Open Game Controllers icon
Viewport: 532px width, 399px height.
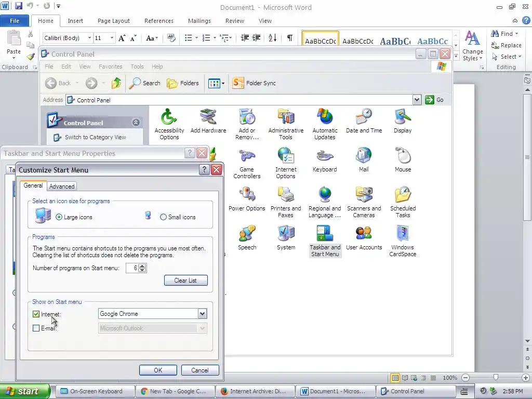click(x=247, y=163)
